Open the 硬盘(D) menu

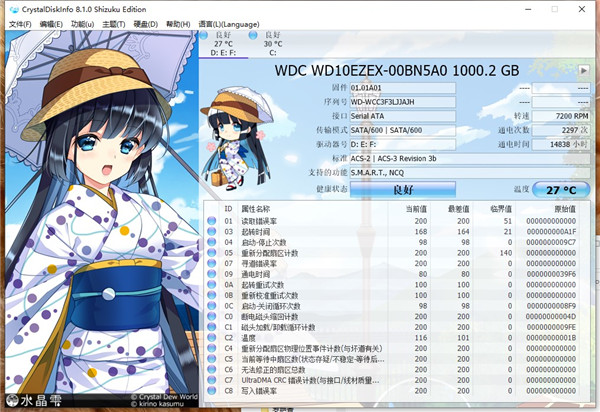coord(145,24)
